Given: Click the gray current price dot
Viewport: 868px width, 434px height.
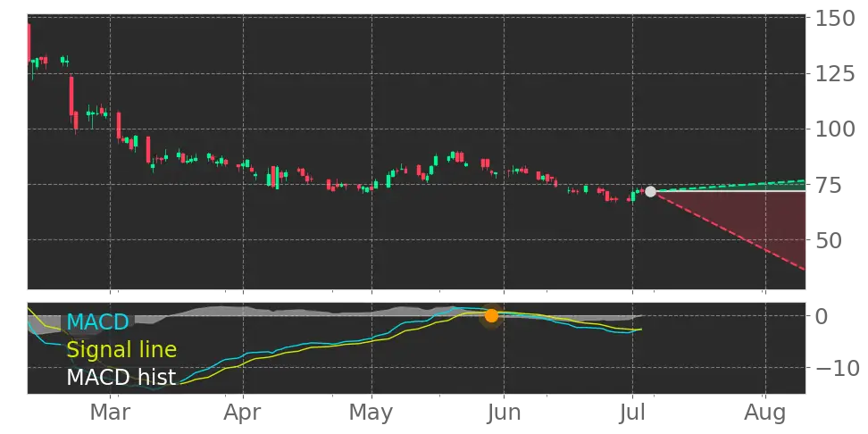Looking at the screenshot, I should pyautogui.click(x=650, y=191).
